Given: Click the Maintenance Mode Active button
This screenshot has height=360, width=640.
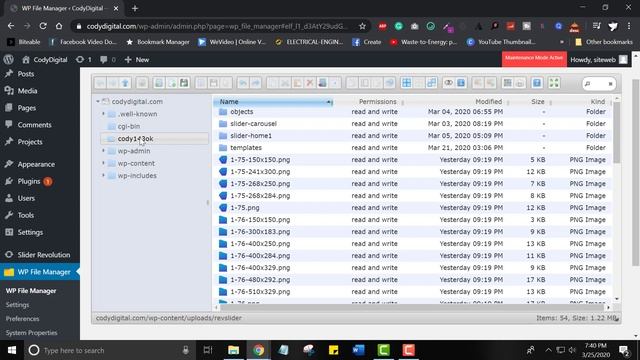Looking at the screenshot, I should (534, 58).
